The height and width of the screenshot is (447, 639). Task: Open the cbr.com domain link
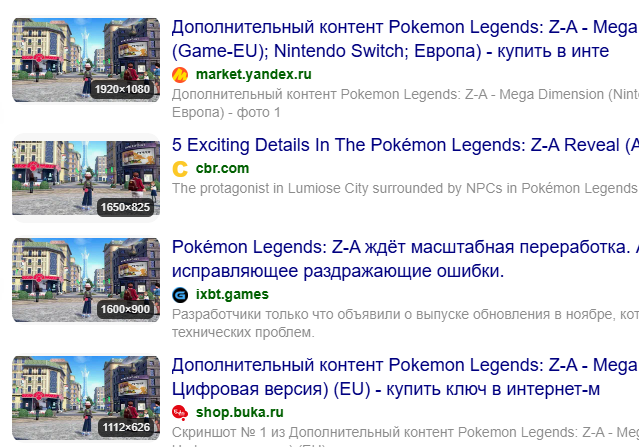click(223, 168)
